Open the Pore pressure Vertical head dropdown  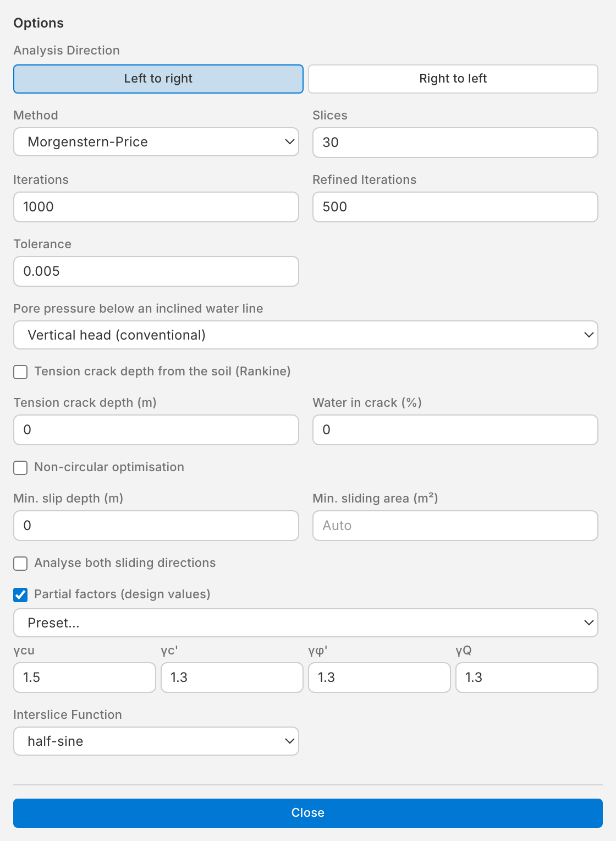click(x=306, y=335)
